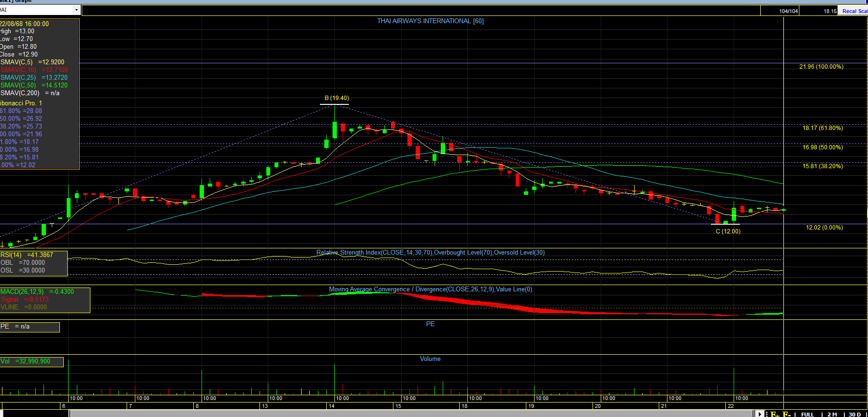Screen dimensions: 868x417
Task: Click the F- font decrease icon
Action: pos(787,414)
